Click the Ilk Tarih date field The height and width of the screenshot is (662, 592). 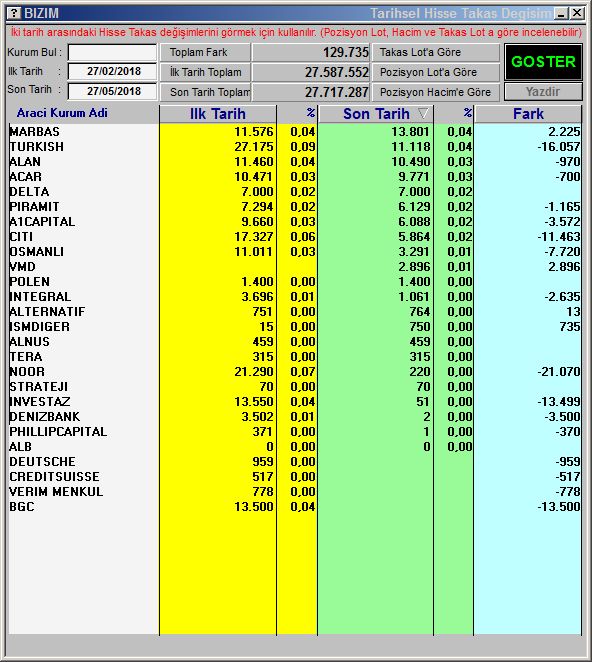coord(112,71)
